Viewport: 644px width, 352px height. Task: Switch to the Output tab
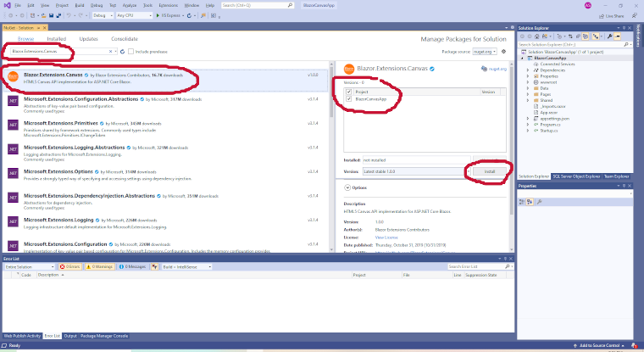pyautogui.click(x=70, y=336)
